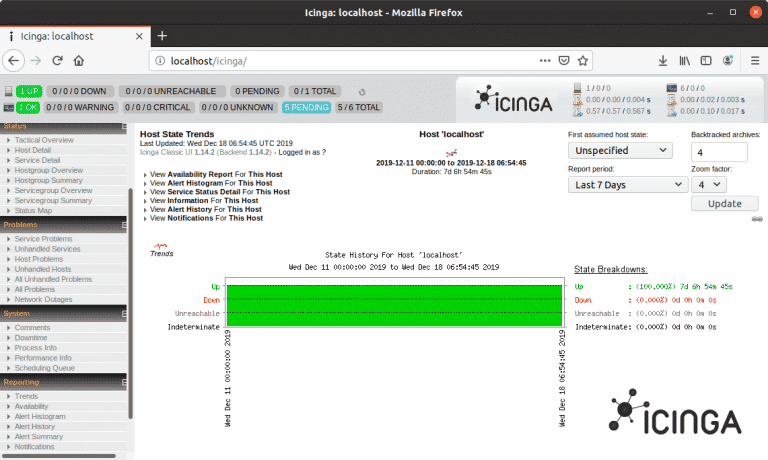Open the Firefox Downloads arrow icon
Viewport: 768px width, 460px height.
coord(663,61)
